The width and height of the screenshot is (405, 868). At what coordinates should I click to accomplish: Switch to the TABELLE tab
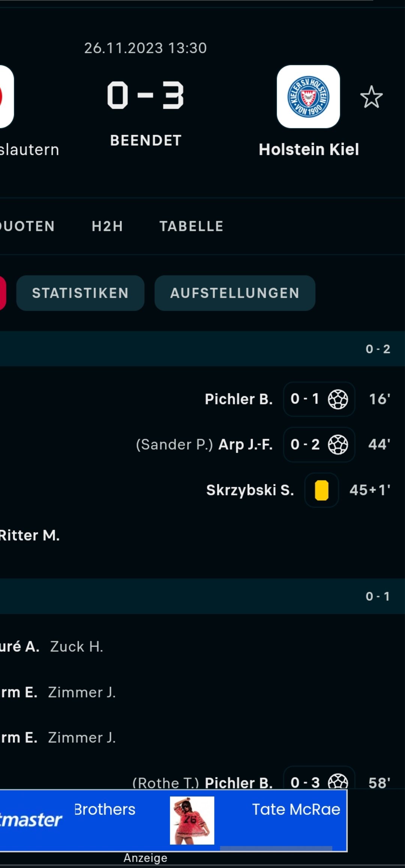click(191, 226)
